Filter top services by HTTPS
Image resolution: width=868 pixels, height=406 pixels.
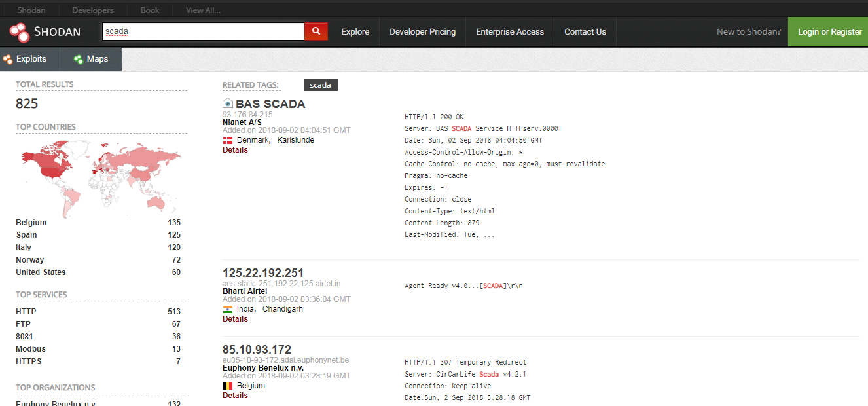[x=29, y=361]
